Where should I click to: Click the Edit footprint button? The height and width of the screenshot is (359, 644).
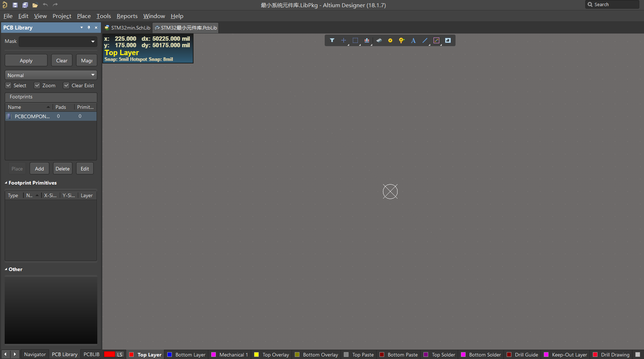[x=85, y=169]
